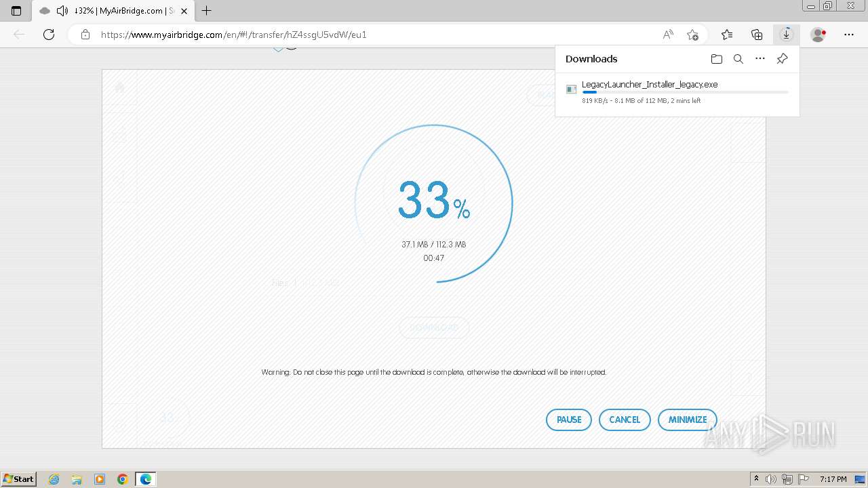Add this page to favorites
868x488 pixels.
[x=692, y=35]
